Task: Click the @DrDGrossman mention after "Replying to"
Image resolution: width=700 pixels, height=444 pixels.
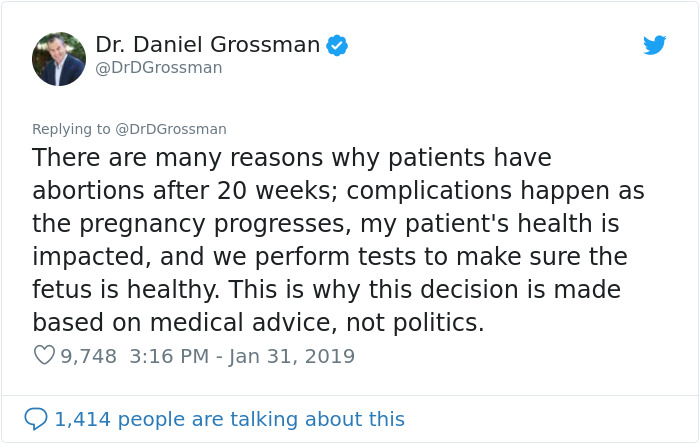Action: [173, 129]
